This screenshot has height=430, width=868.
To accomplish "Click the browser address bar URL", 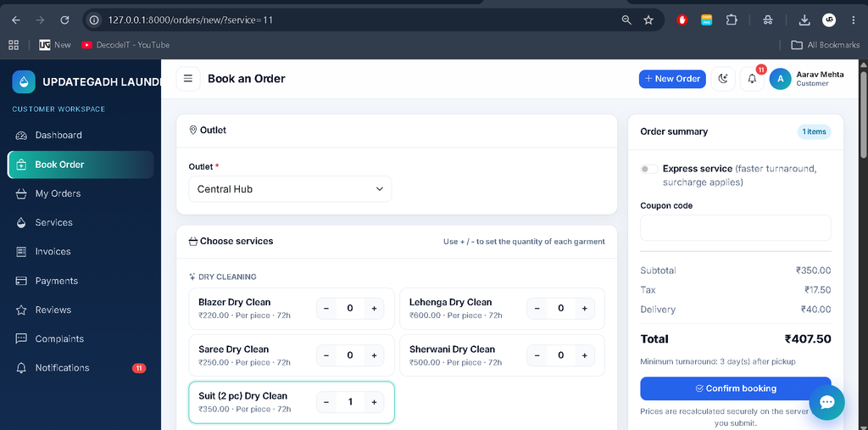I will [191, 20].
